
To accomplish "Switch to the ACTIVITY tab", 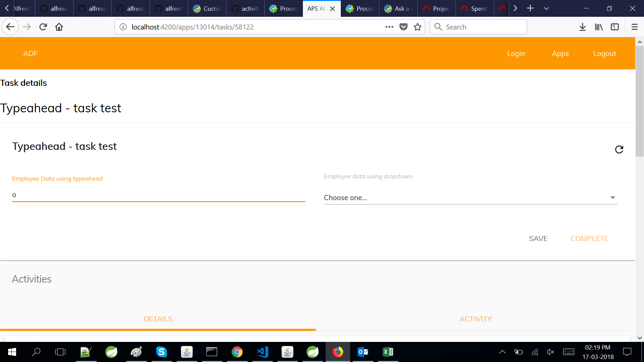I will (x=475, y=319).
